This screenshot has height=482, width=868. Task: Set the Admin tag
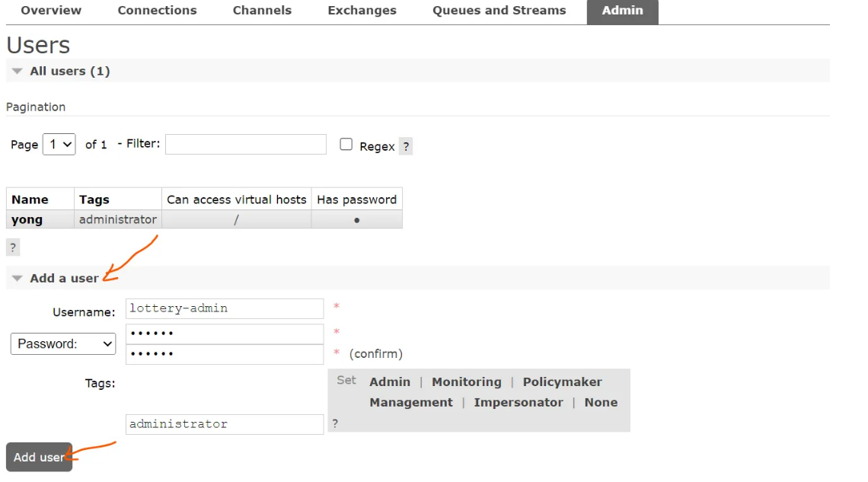[x=390, y=382]
